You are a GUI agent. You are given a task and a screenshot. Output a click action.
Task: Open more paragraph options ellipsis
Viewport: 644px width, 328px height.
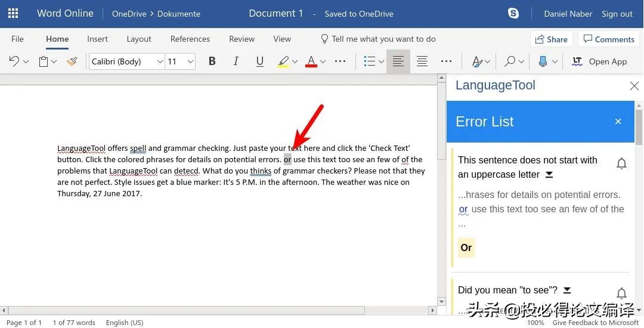[446, 61]
